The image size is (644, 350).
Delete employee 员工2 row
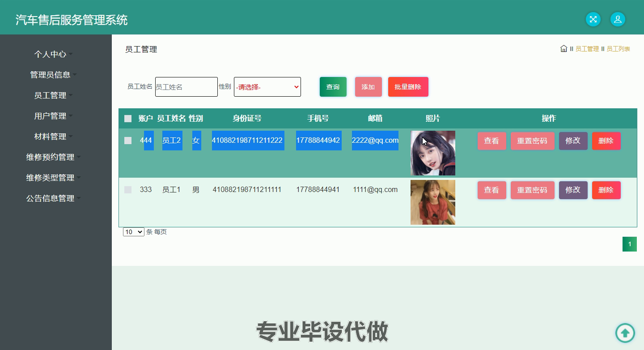pyautogui.click(x=606, y=141)
